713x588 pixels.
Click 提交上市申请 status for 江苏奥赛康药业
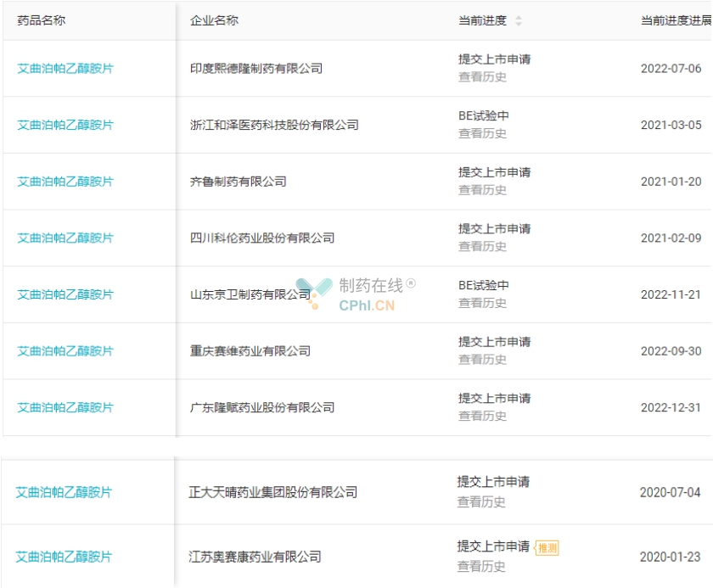[x=493, y=546]
